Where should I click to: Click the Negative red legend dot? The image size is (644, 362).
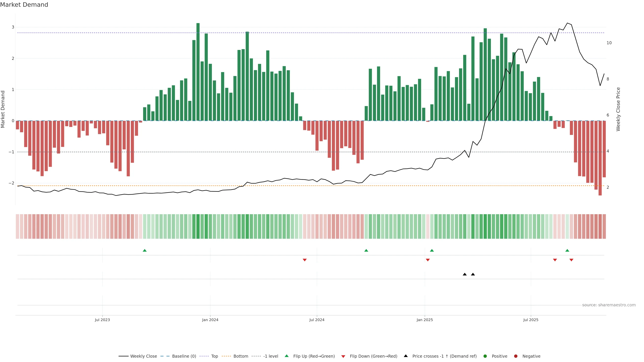point(516,356)
